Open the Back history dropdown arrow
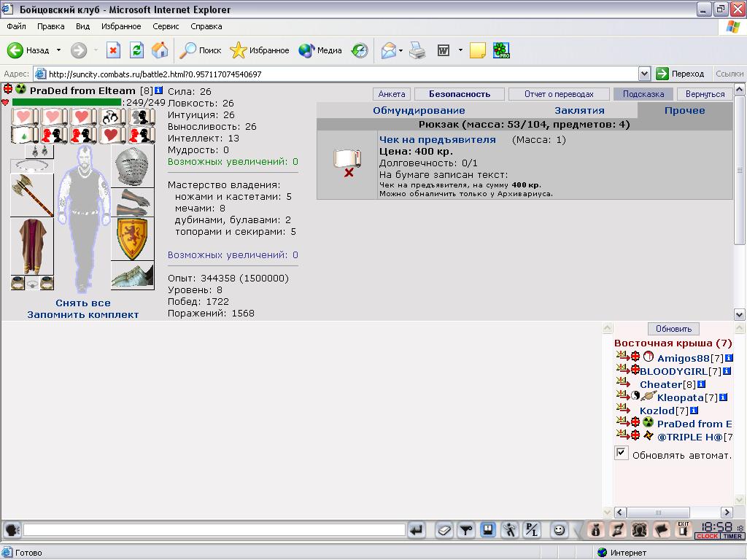747x560 pixels. 58,50
